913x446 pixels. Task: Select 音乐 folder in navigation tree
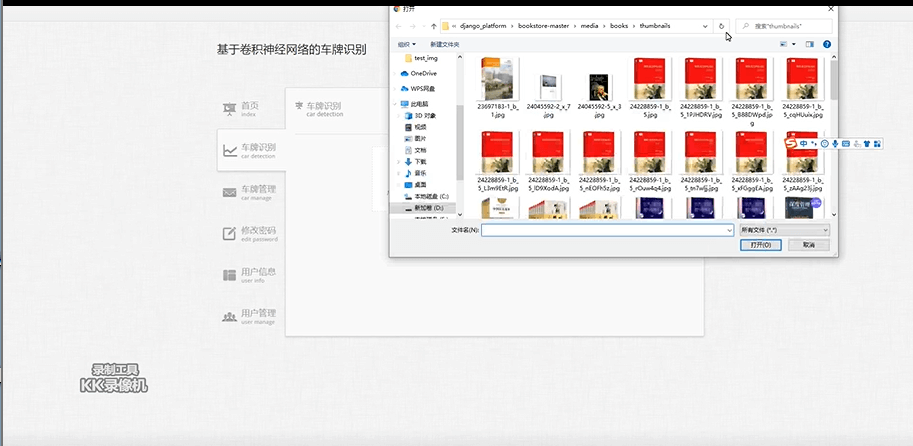tap(415, 173)
